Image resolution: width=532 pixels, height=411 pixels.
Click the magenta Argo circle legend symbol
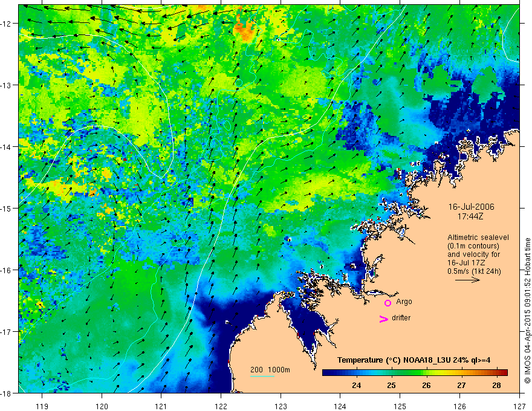coord(388,303)
